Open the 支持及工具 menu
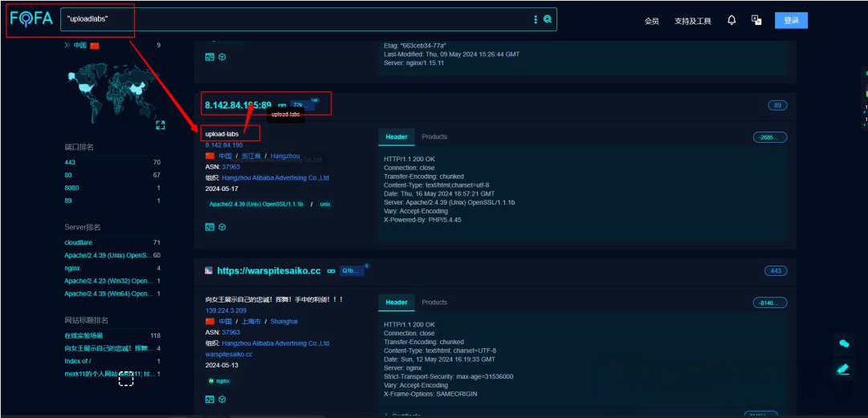Image resolution: width=868 pixels, height=418 pixels. 692,21
